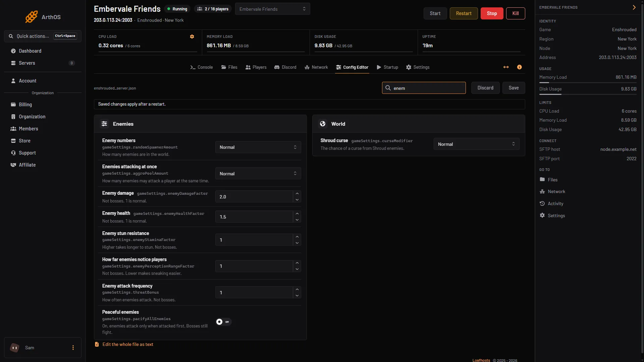Click the Enemies section sliders icon
The height and width of the screenshot is (362, 644).
pos(104,124)
